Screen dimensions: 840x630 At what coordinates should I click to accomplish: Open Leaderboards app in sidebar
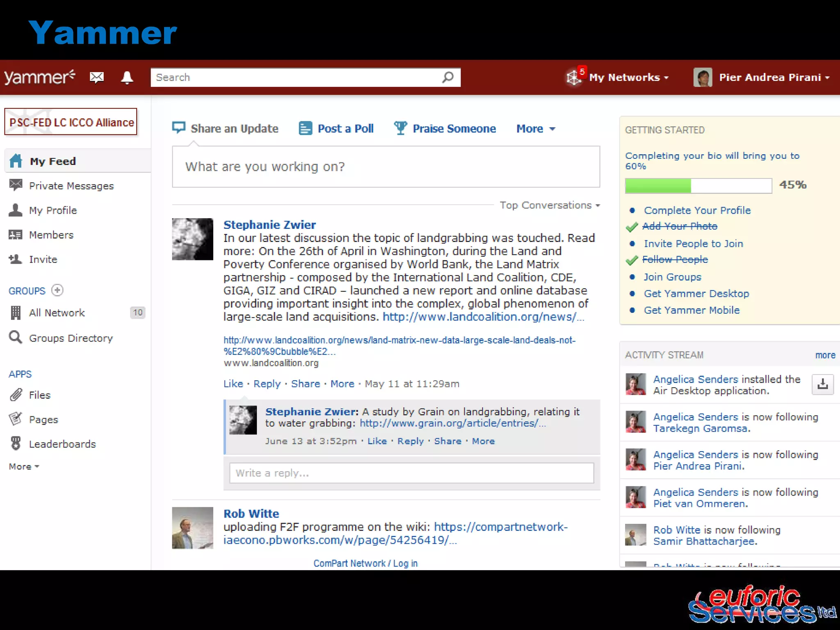tap(62, 444)
